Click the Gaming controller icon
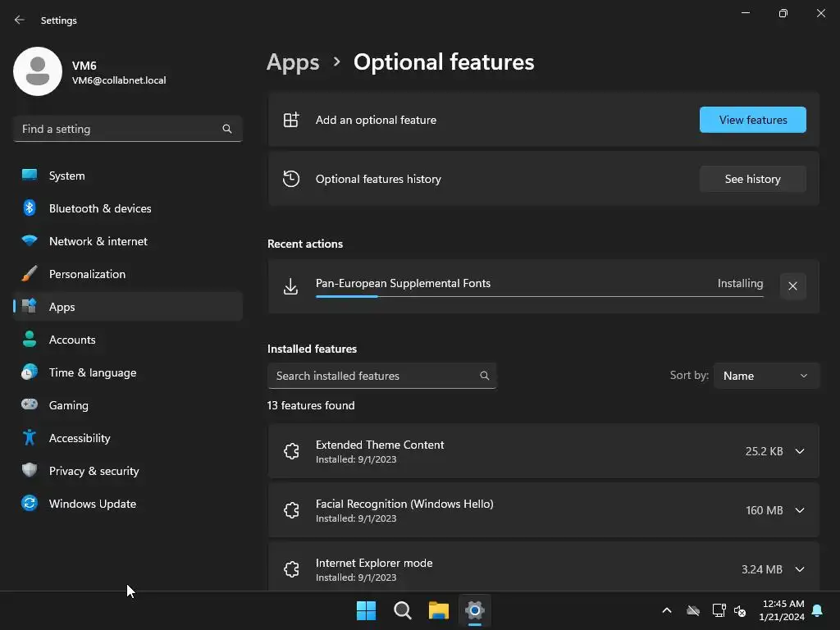840x630 pixels. (30, 405)
